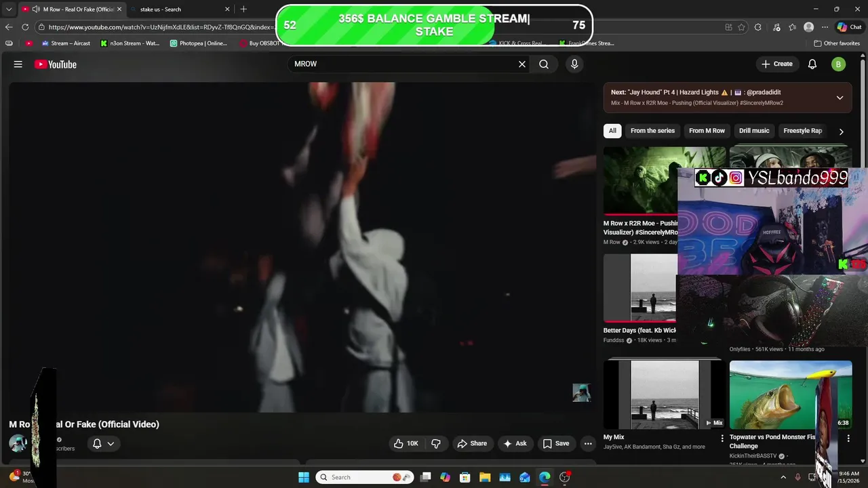The image size is (868, 488).
Task: Open the favorites list icon
Action: (x=792, y=27)
